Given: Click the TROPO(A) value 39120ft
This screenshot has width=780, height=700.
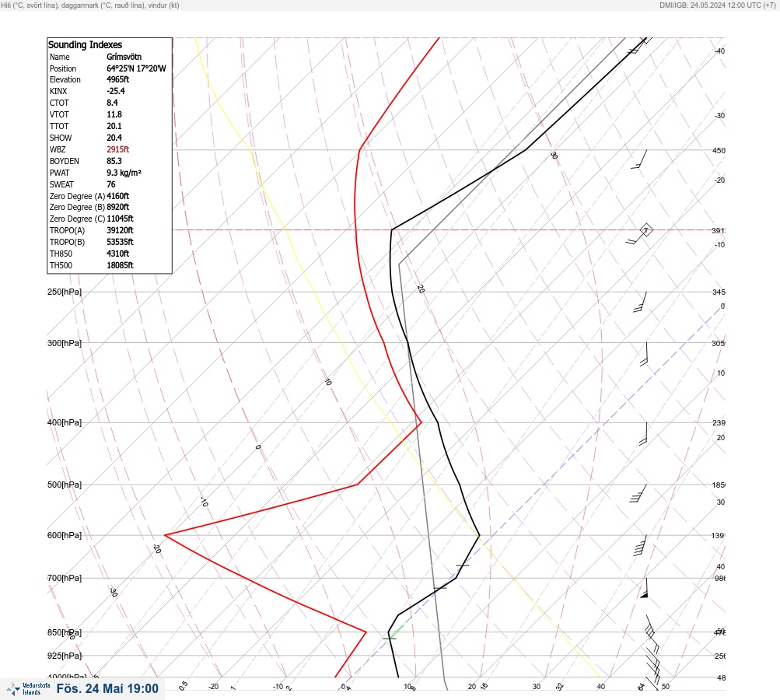Looking at the screenshot, I should (x=120, y=230).
